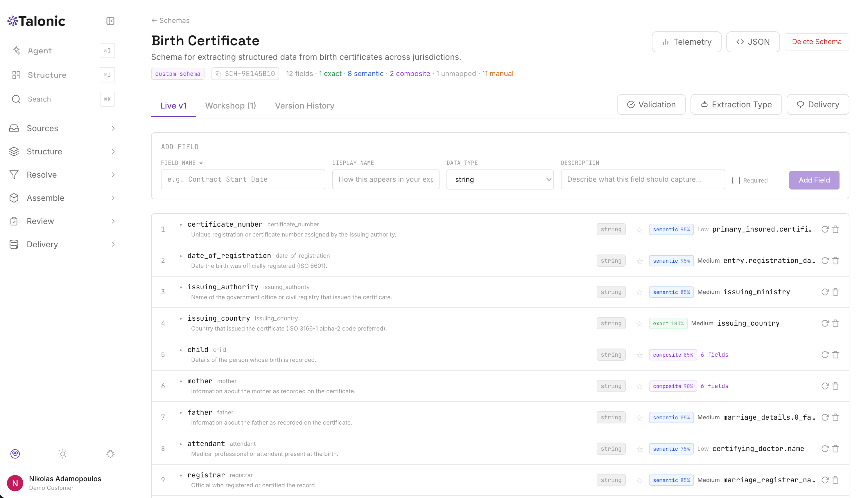Expand the certificate_number row triangle
The height and width of the screenshot is (498, 868).
(181, 225)
